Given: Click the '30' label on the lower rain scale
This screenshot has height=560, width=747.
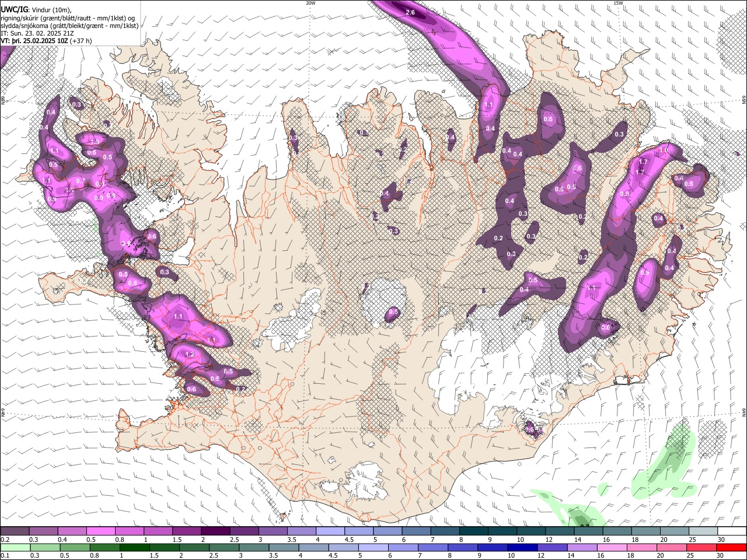Looking at the screenshot, I should [721, 556].
